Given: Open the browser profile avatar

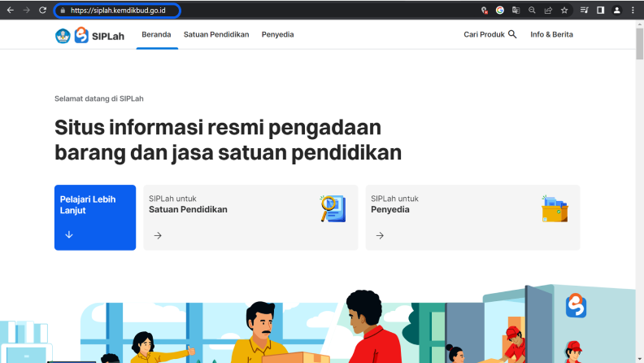Looking at the screenshot, I should point(617,11).
